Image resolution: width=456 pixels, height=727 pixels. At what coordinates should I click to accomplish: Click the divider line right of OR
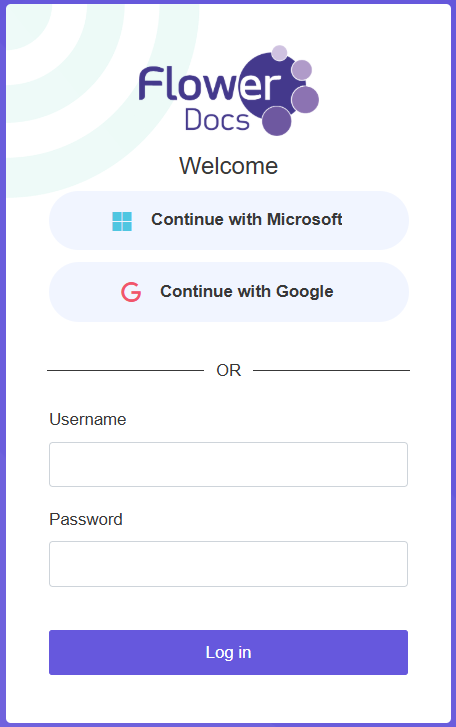[x=331, y=370]
